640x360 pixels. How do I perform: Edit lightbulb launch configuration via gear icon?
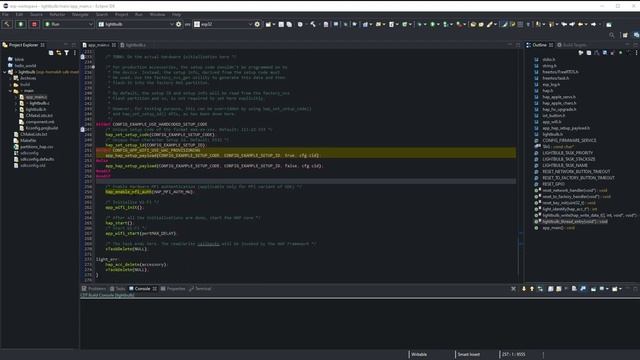pyautogui.click(x=178, y=24)
